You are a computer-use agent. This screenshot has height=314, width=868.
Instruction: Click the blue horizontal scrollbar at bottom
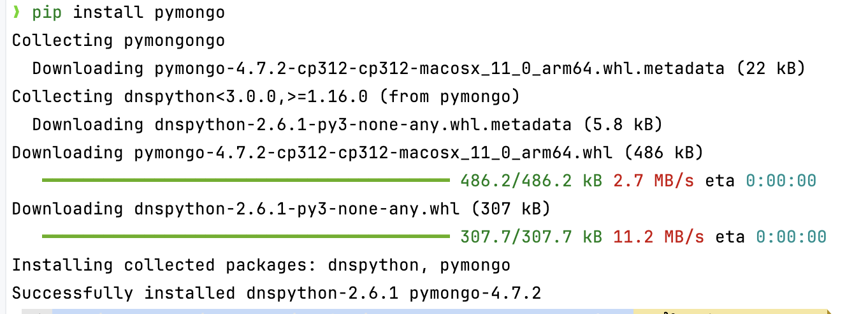[343, 311]
